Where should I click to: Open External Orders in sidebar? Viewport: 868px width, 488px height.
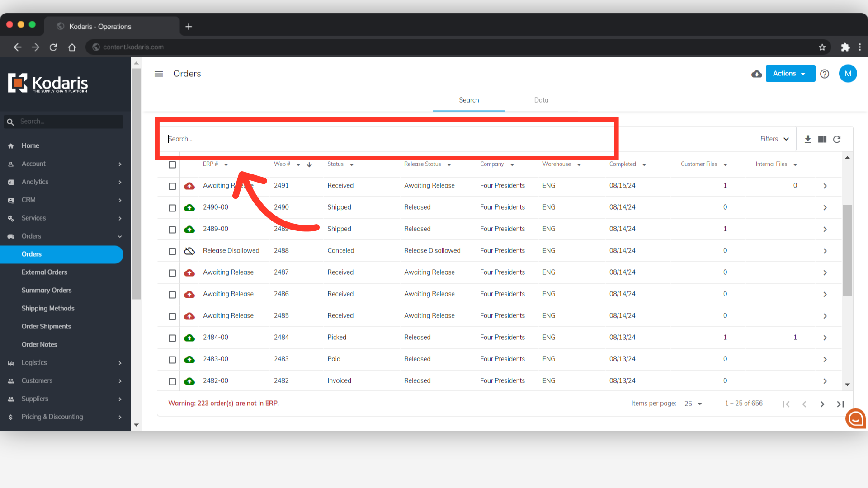[x=44, y=272]
